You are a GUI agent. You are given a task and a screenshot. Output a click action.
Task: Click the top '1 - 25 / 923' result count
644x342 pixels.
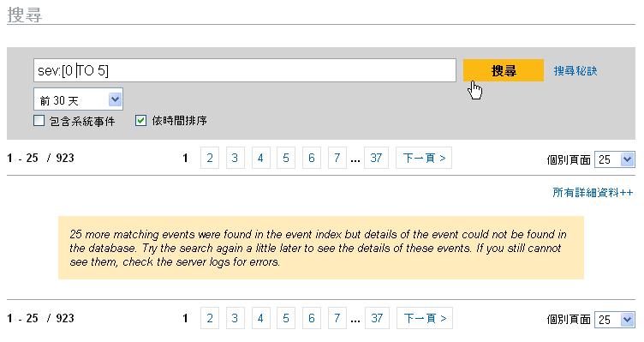pos(40,158)
